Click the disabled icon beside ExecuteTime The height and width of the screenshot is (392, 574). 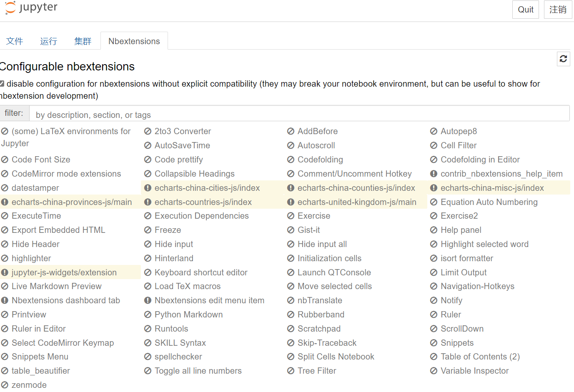click(x=5, y=216)
